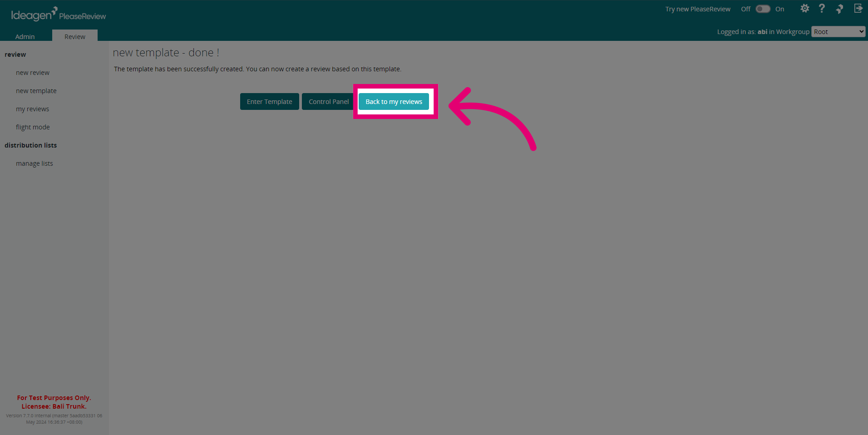Click the template successfully created message
Screen dimensions: 868x435
pos(257,69)
